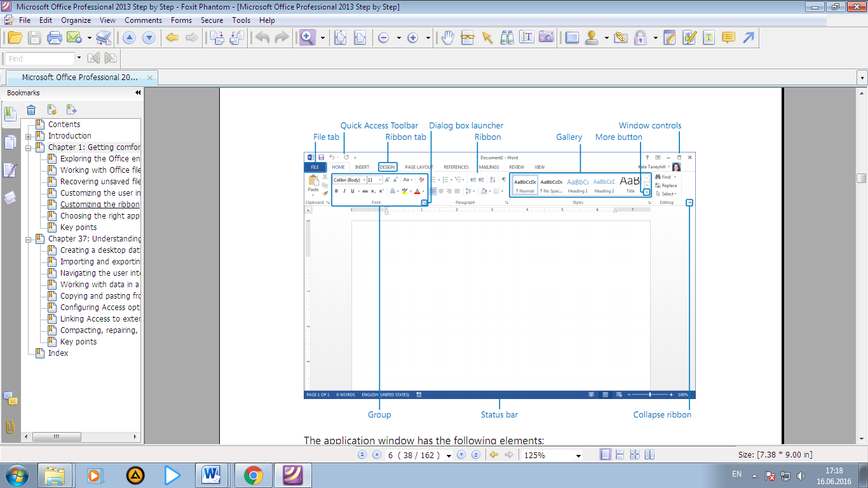Select the arrow Select Annotation tool
The image size is (868, 488).
(x=487, y=37)
